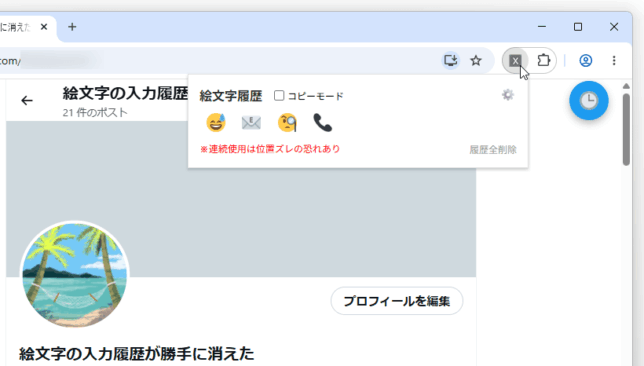Open the palm beach profile picture

(x=75, y=274)
